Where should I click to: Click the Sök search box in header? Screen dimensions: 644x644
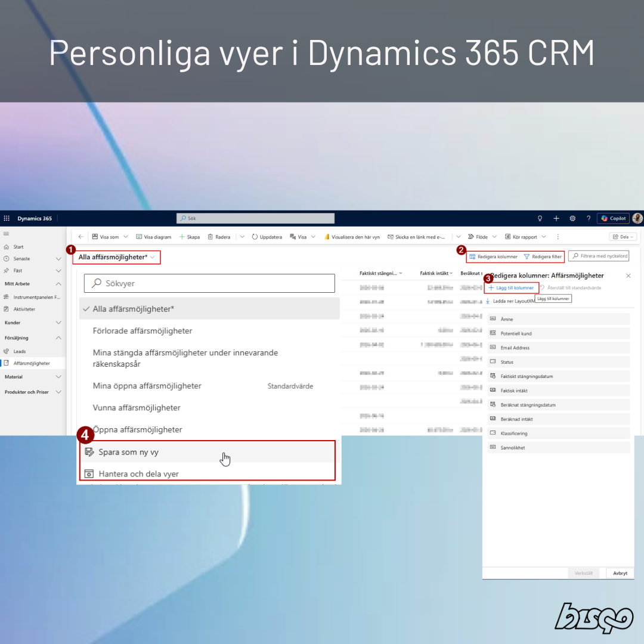pyautogui.click(x=255, y=218)
